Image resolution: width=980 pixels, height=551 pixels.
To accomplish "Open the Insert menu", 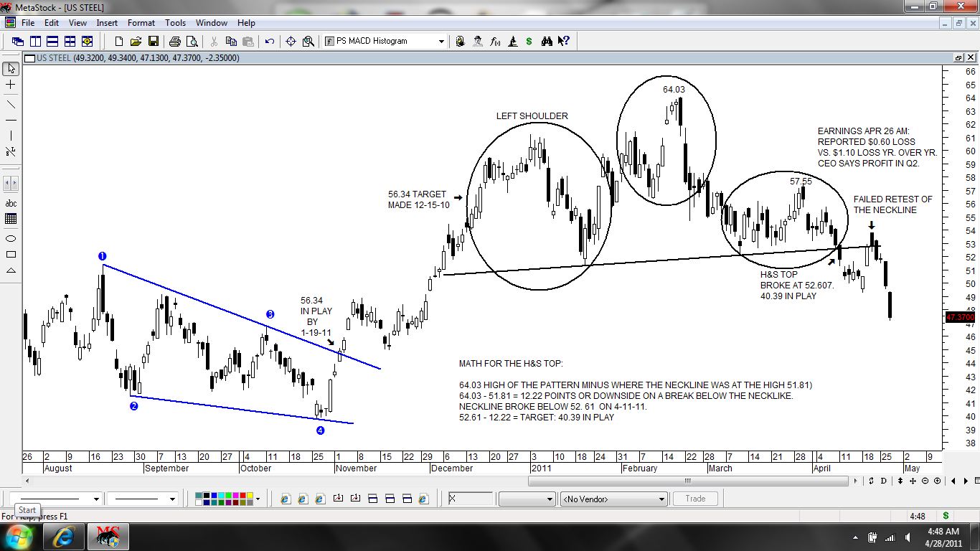I will [x=107, y=22].
